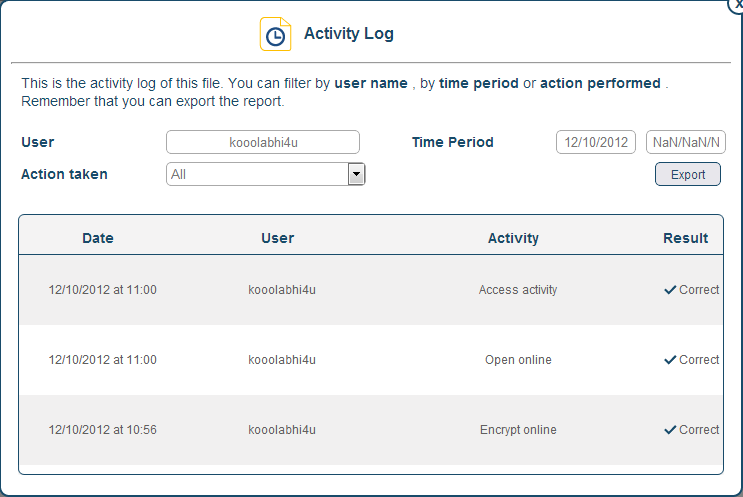
Task: Select the Open online log entry
Action: pyautogui.click(x=518, y=360)
